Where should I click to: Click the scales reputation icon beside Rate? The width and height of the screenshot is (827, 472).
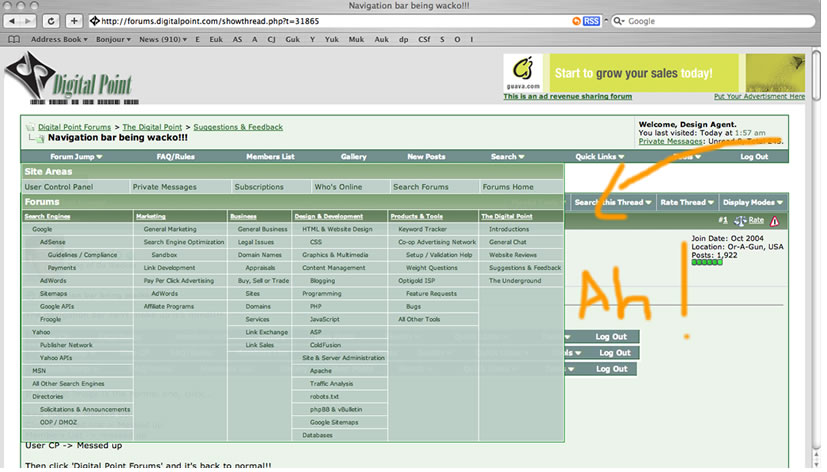741,221
